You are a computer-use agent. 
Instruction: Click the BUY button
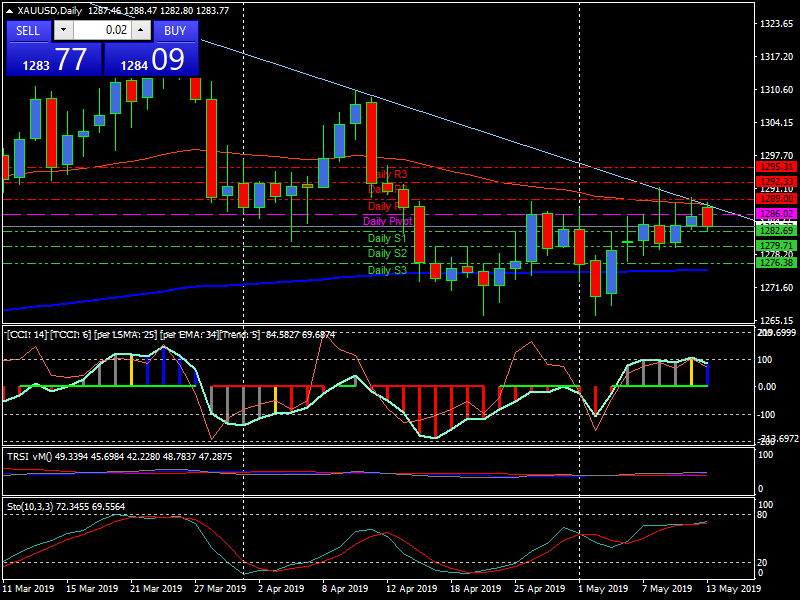175,30
